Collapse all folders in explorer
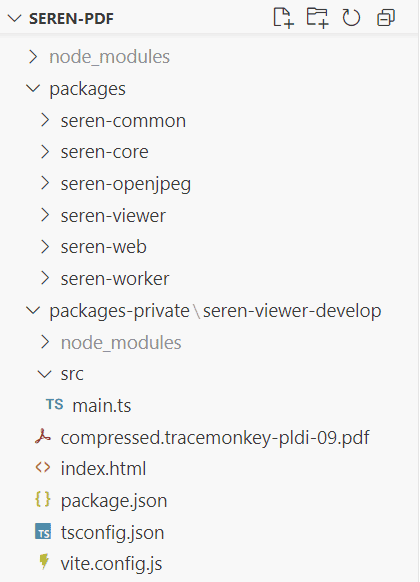The image size is (420, 582). (386, 18)
